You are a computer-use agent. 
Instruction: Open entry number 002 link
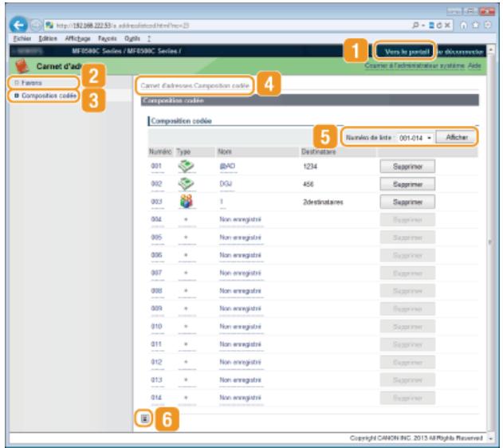(156, 184)
